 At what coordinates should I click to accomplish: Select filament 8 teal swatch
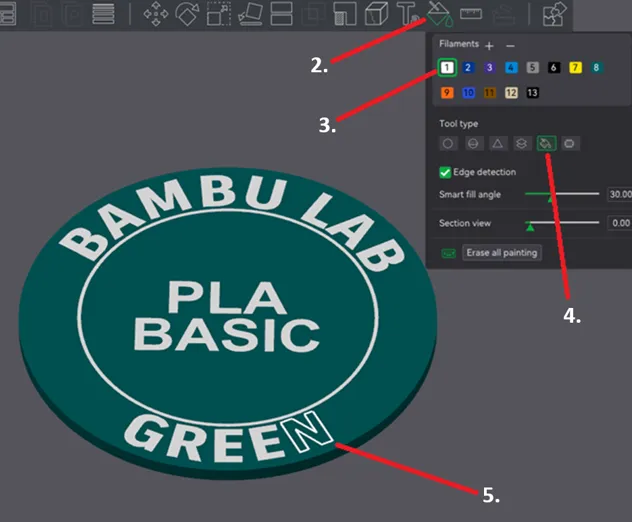click(597, 67)
